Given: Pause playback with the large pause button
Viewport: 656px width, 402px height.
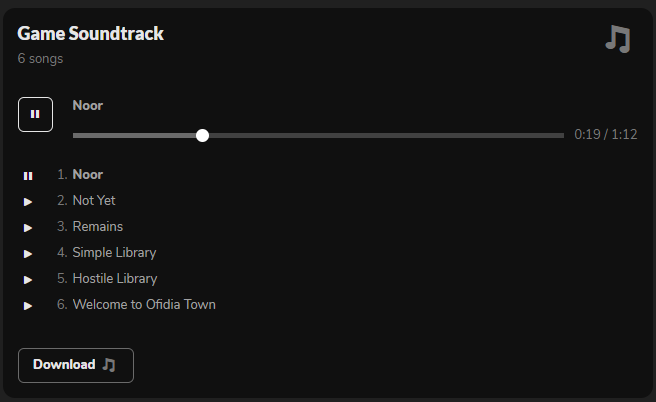Looking at the screenshot, I should pos(36,115).
